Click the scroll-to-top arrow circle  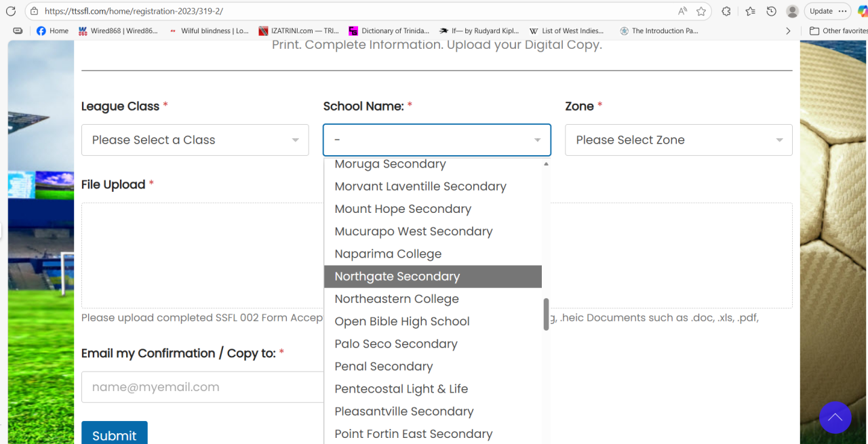point(835,418)
